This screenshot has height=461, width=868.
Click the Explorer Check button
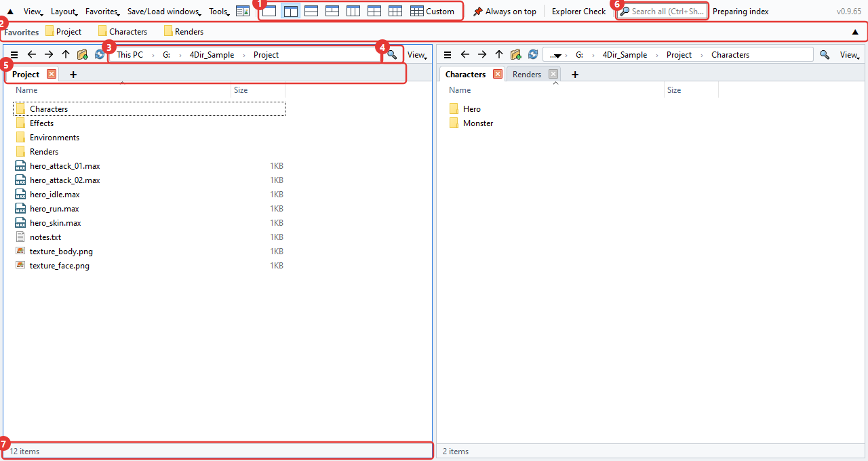(579, 12)
